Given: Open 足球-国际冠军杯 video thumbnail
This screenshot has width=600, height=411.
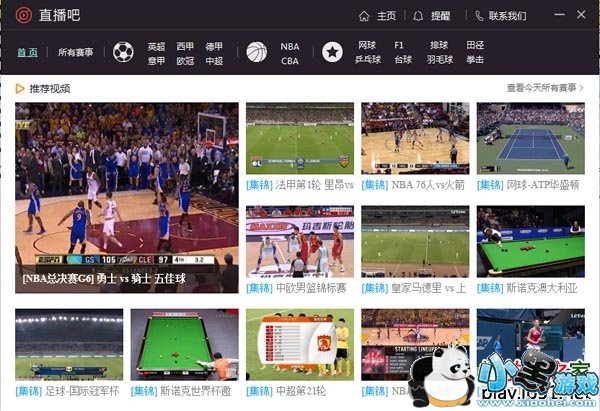Looking at the screenshot, I should coord(69,344).
